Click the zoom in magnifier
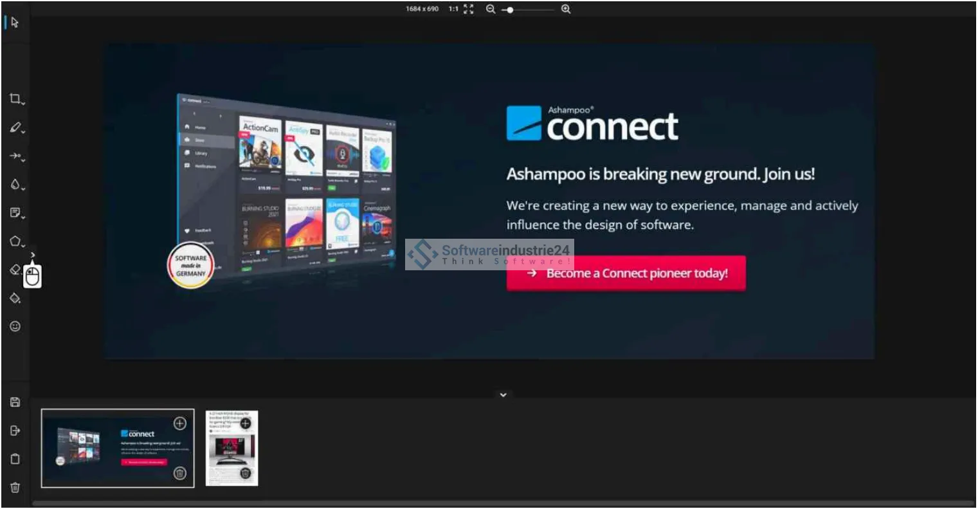Screen dimensions: 980x509 point(566,10)
